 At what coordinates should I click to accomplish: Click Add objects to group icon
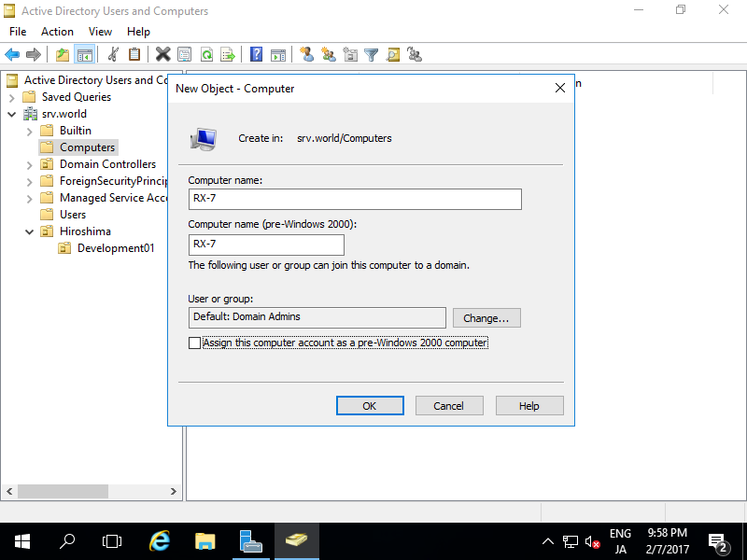click(415, 55)
